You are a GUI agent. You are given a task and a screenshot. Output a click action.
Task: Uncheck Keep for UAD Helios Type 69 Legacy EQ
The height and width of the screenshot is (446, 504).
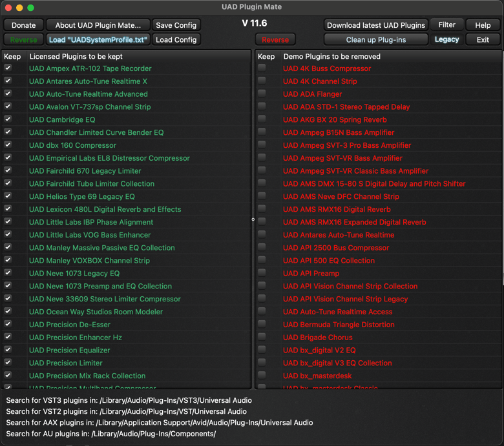pyautogui.click(x=8, y=196)
